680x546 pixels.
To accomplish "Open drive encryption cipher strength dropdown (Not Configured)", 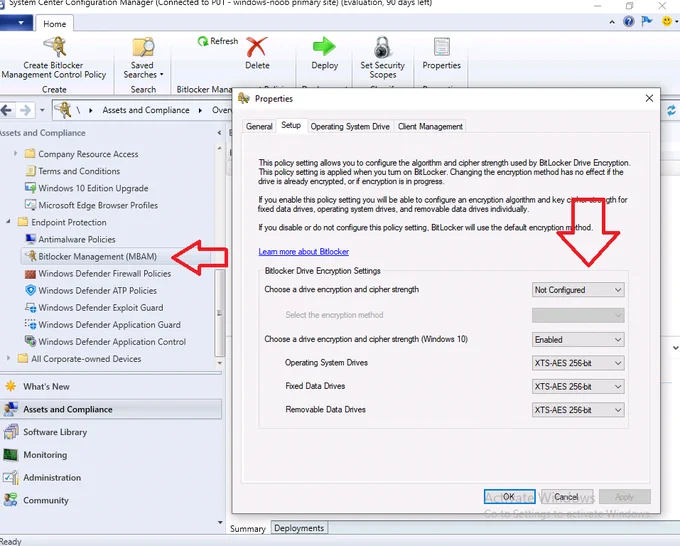I will [x=578, y=290].
